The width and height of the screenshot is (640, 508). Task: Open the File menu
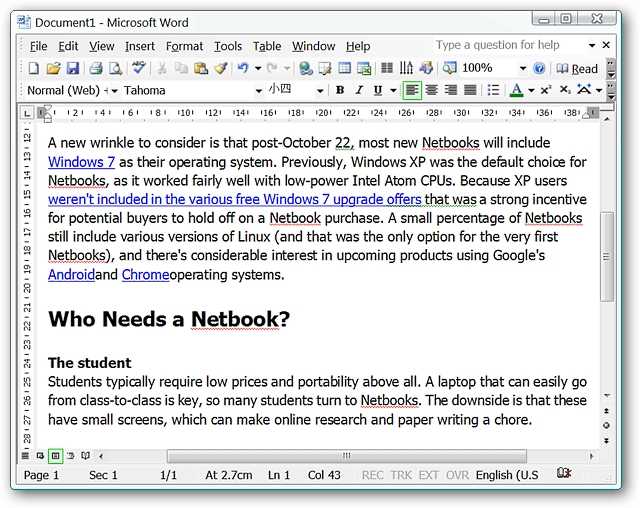coord(38,47)
